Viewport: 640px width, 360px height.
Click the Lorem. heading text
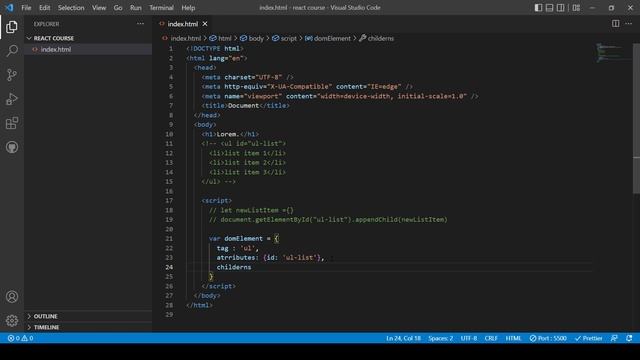click(227, 134)
